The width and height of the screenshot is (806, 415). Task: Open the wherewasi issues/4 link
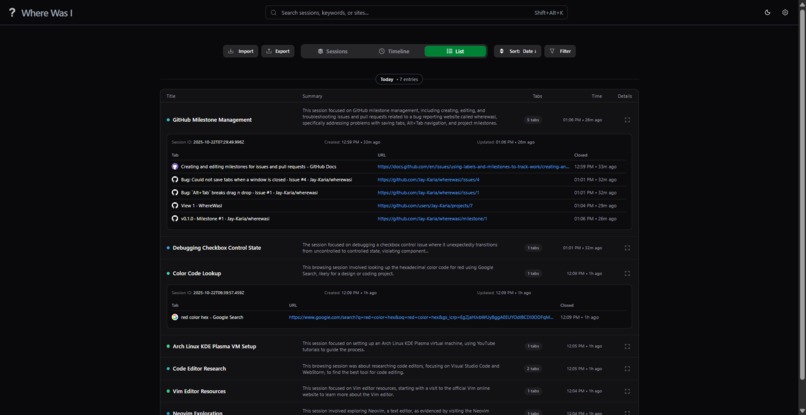click(x=428, y=179)
